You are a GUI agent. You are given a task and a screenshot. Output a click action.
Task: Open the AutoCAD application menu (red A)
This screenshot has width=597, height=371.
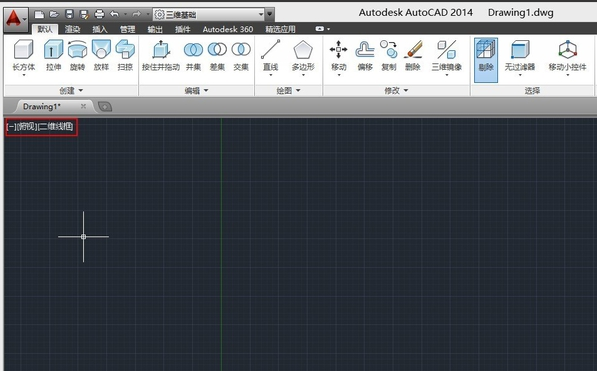pyautogui.click(x=16, y=19)
